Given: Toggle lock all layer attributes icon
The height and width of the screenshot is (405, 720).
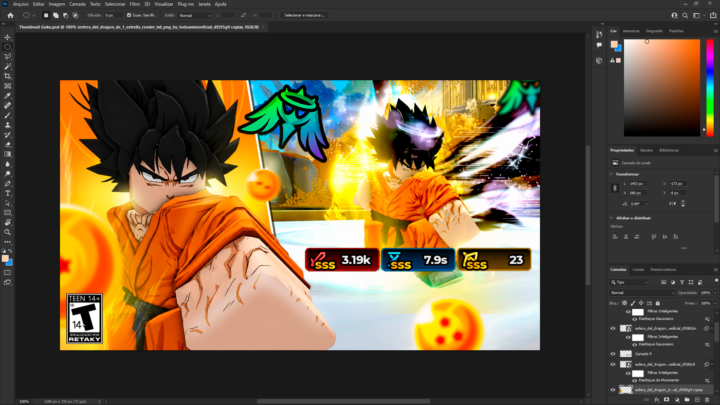Looking at the screenshot, I should pyautogui.click(x=658, y=303).
